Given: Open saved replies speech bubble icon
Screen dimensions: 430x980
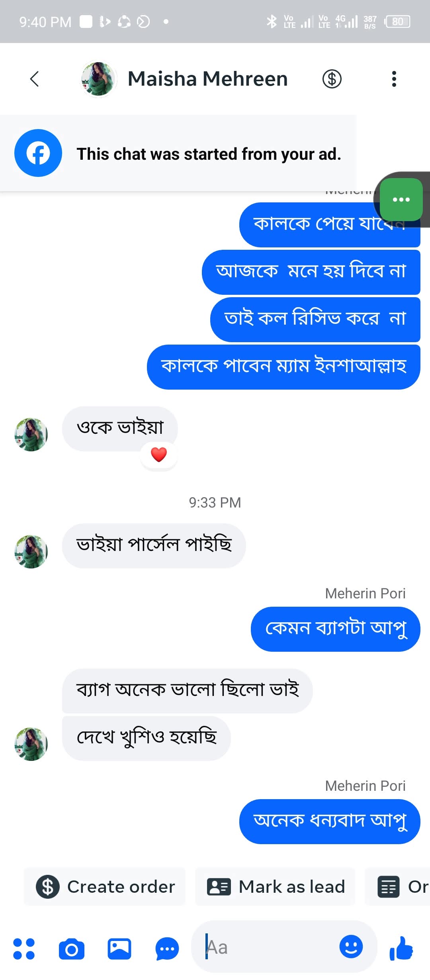Looking at the screenshot, I should [167, 949].
